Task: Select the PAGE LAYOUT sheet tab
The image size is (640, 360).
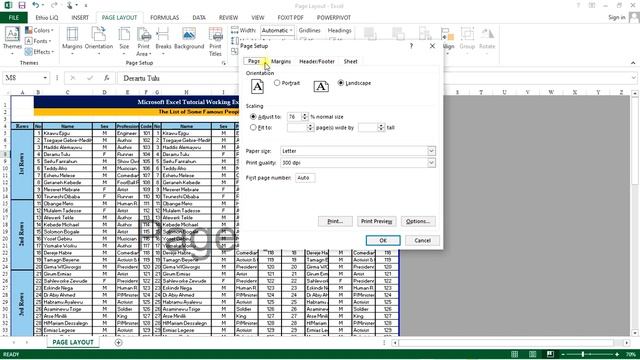Action: click(73, 342)
